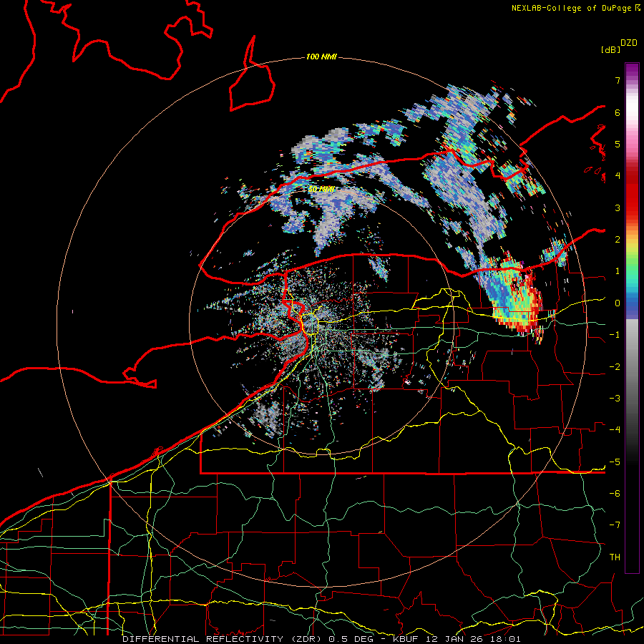Click the 100 NMI range ring label
Image resolution: width=644 pixels, height=644 pixels.
pyautogui.click(x=321, y=57)
